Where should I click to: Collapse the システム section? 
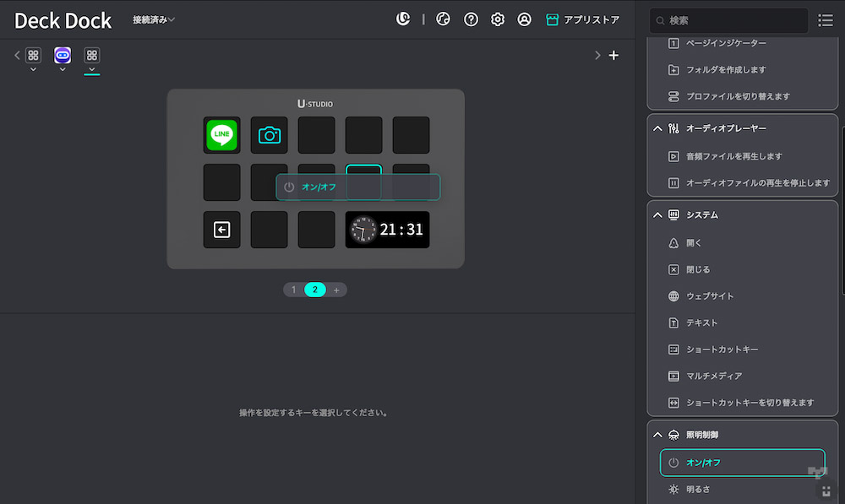[657, 215]
